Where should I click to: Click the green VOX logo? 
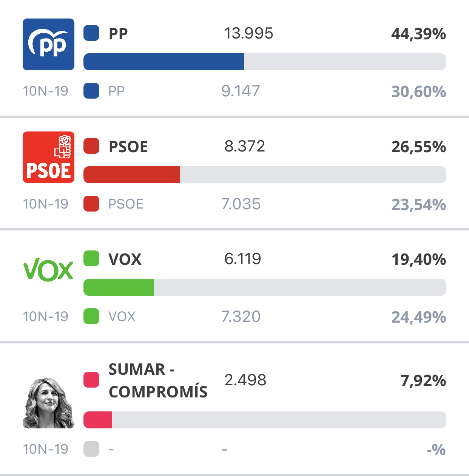point(48,269)
